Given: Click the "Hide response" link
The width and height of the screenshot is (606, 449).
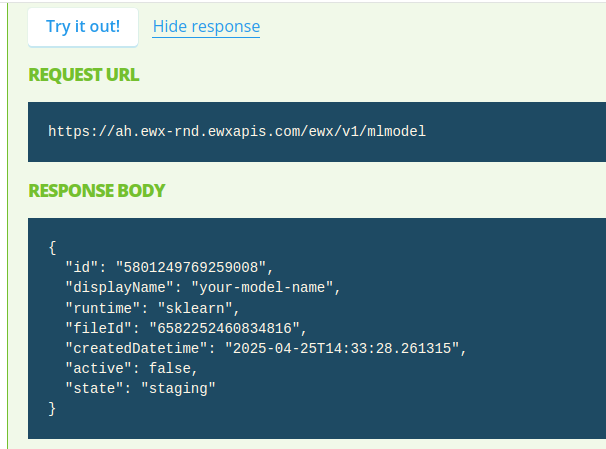Looking at the screenshot, I should coord(206,27).
